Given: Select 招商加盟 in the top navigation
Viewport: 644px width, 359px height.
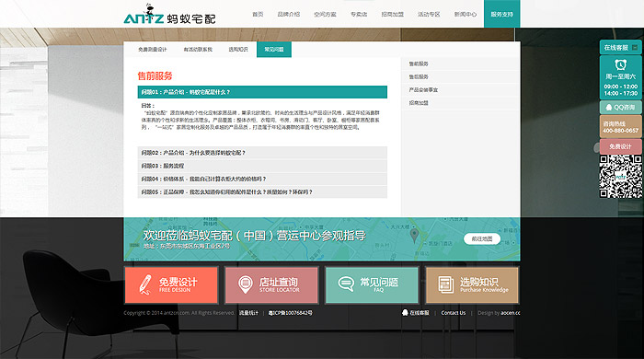Looking at the screenshot, I should (392, 15).
